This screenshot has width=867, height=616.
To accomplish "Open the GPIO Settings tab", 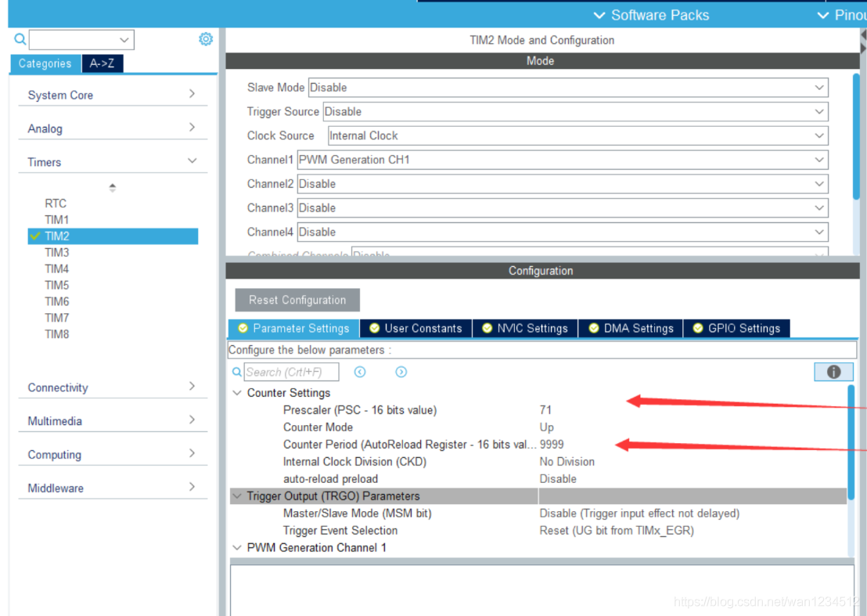I will pos(736,328).
